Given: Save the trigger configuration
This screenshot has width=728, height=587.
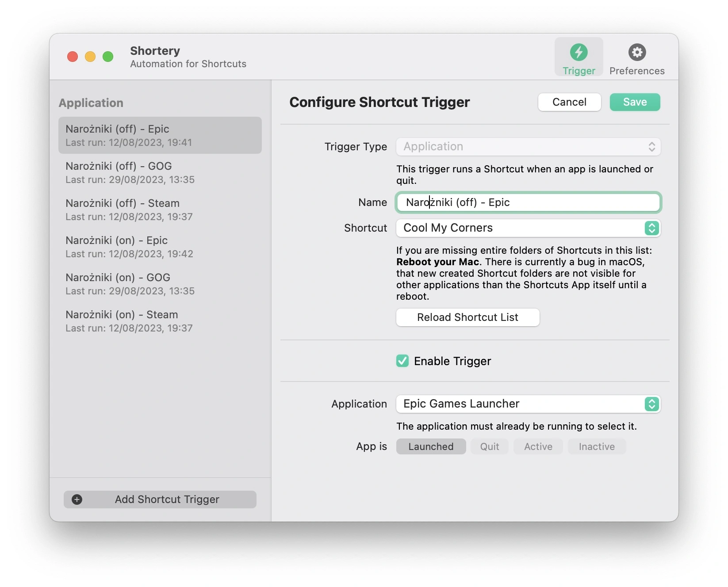Looking at the screenshot, I should pos(635,102).
